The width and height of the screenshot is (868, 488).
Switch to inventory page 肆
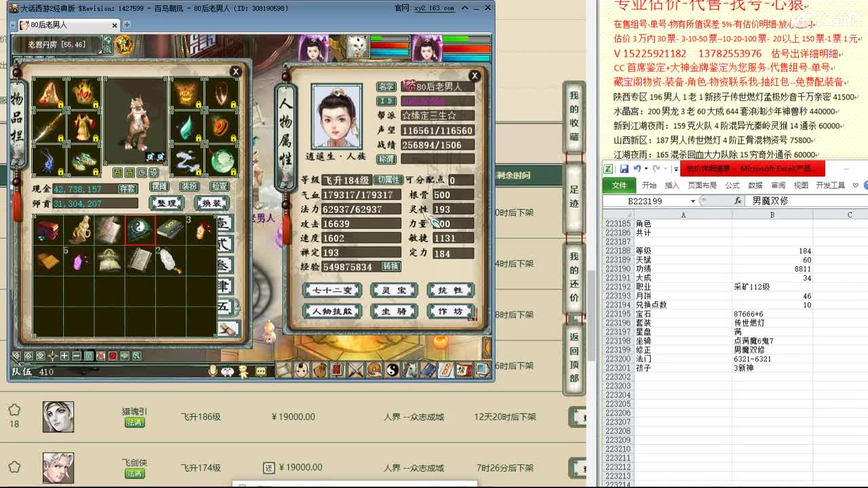coord(224,286)
